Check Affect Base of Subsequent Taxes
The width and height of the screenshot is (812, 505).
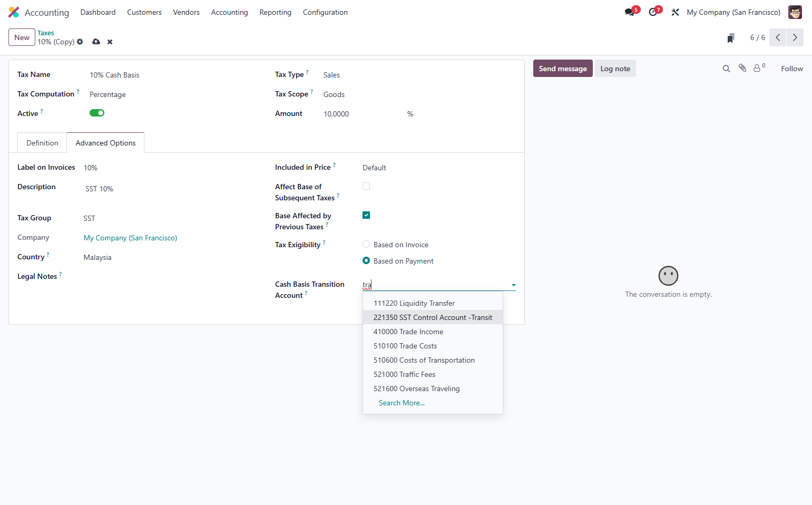[366, 186]
